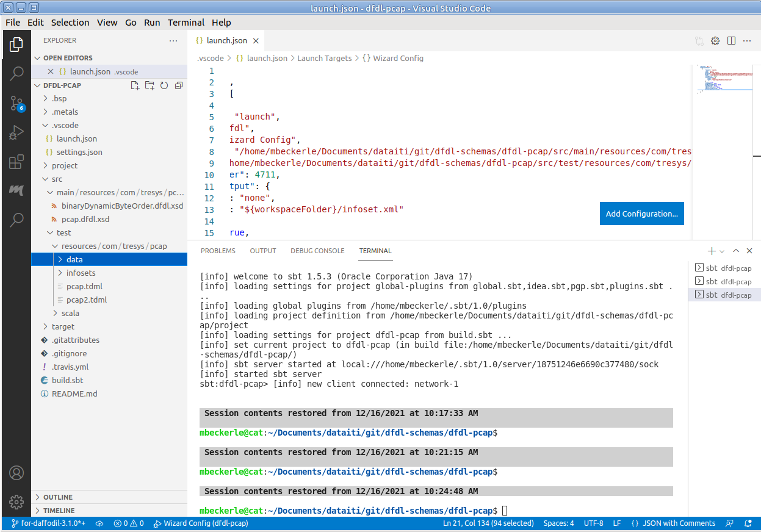Click Wizard Config (dfdl-pcap) debug launcher
This screenshot has height=532, width=761.
point(201,523)
